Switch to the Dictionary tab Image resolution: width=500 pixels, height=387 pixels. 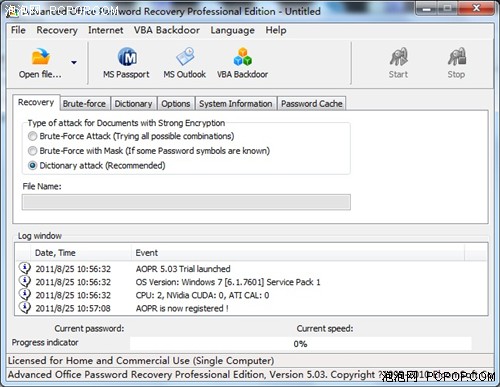point(133,104)
